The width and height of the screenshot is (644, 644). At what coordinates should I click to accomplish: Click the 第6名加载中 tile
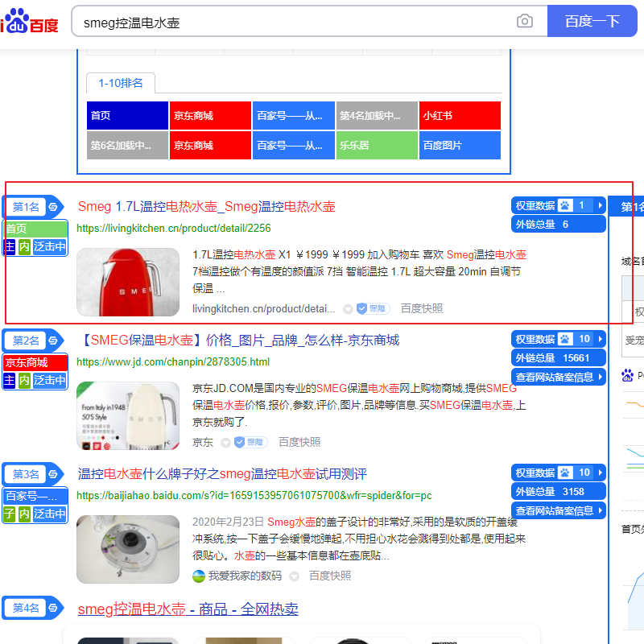click(x=127, y=146)
